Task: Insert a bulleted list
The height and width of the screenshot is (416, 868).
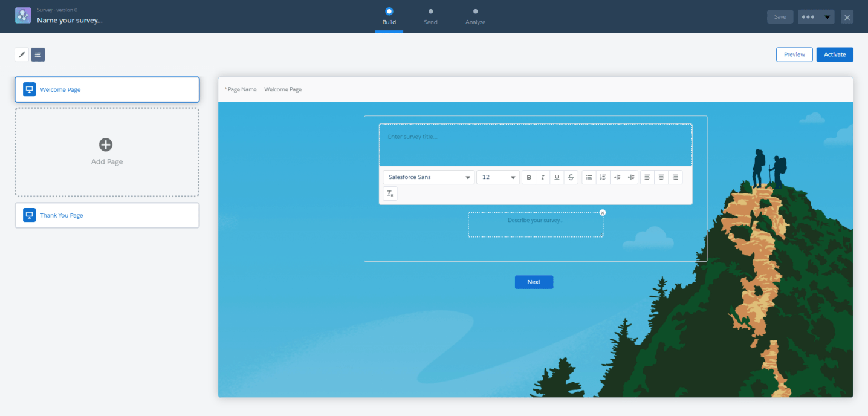Action: [589, 177]
